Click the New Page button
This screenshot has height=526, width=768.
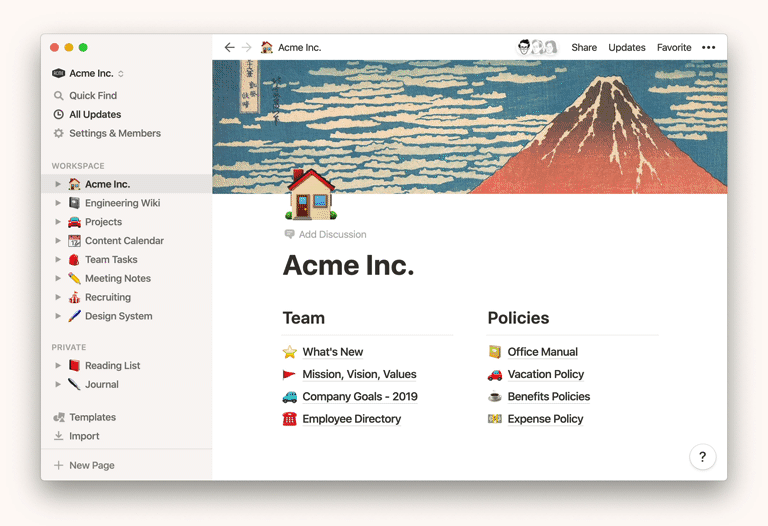[x=91, y=465]
